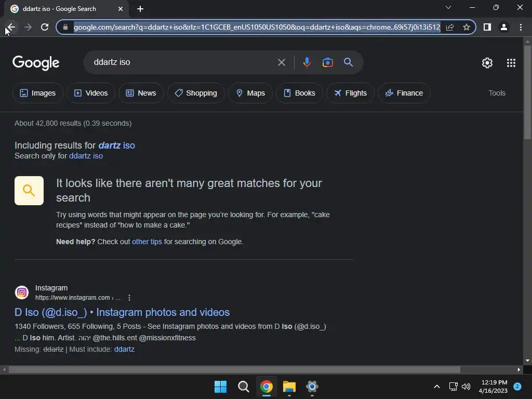Switch to Images results
Screen dimensions: 532x399
point(38,93)
